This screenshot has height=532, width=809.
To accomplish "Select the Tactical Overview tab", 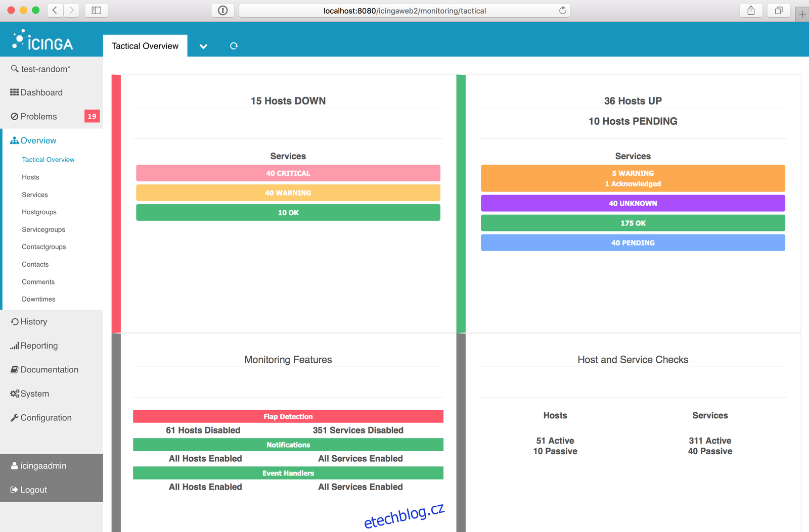I will pyautogui.click(x=145, y=46).
